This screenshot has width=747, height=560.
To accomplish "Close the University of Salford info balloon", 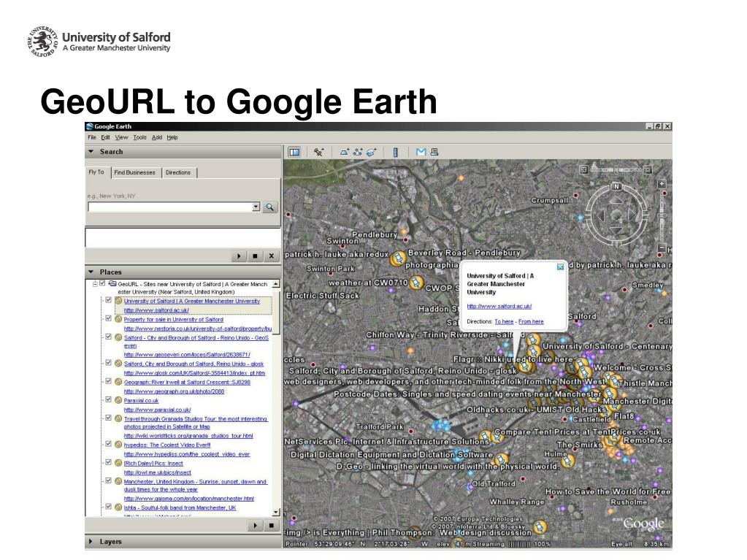I will tap(560, 267).
